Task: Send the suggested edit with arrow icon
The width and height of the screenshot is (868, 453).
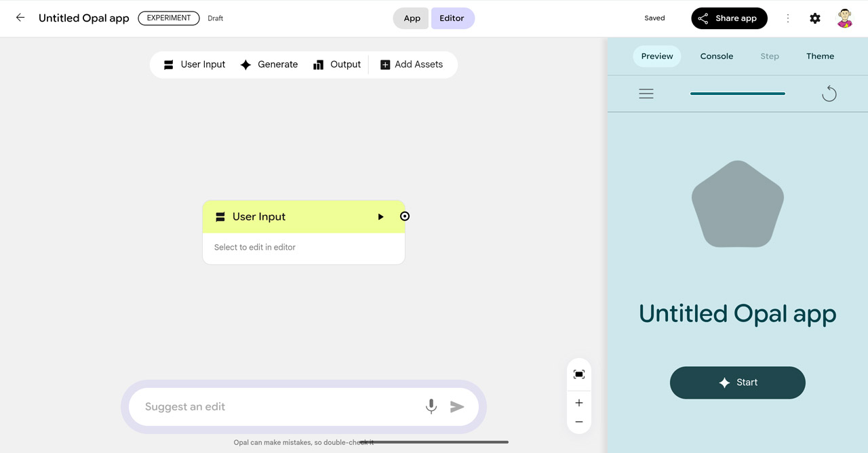Action: [x=457, y=406]
